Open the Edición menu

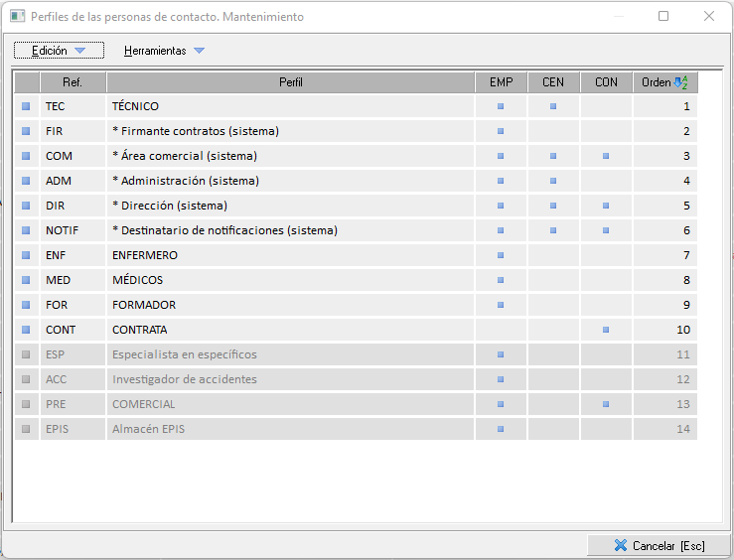[x=50, y=51]
